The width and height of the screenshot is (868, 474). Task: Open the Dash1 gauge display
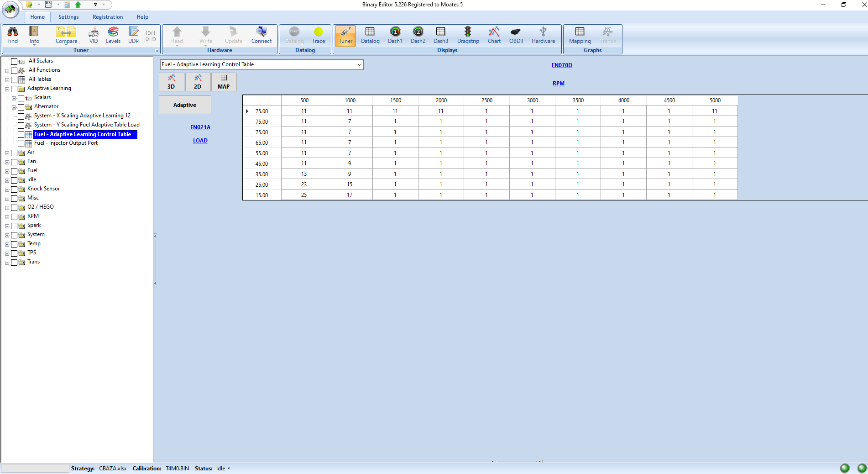pyautogui.click(x=395, y=35)
